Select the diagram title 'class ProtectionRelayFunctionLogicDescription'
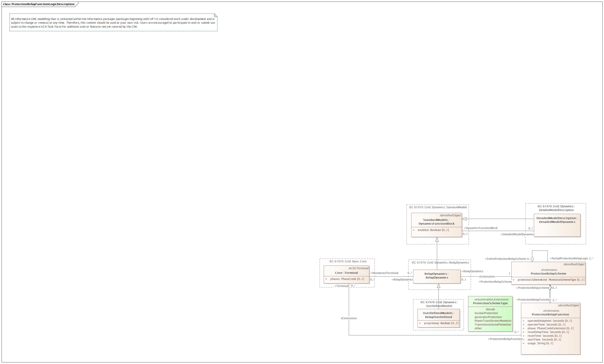The height and width of the screenshot is (364, 604). coord(39,4)
